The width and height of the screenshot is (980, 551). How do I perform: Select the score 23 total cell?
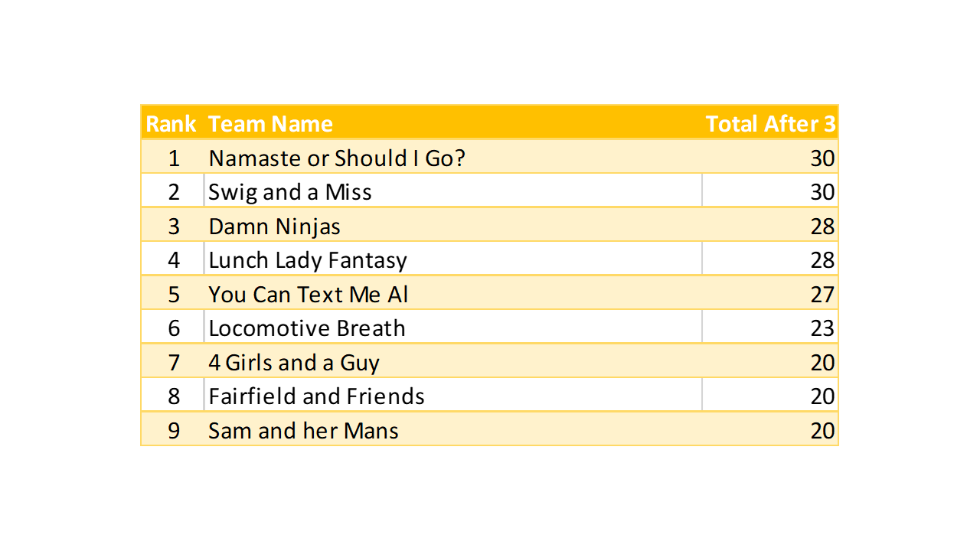pyautogui.click(x=822, y=328)
